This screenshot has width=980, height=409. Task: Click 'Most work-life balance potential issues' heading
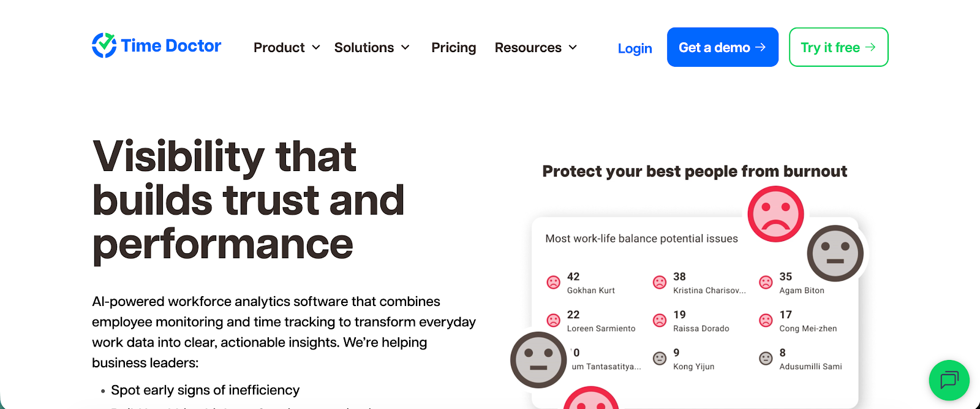click(x=641, y=239)
